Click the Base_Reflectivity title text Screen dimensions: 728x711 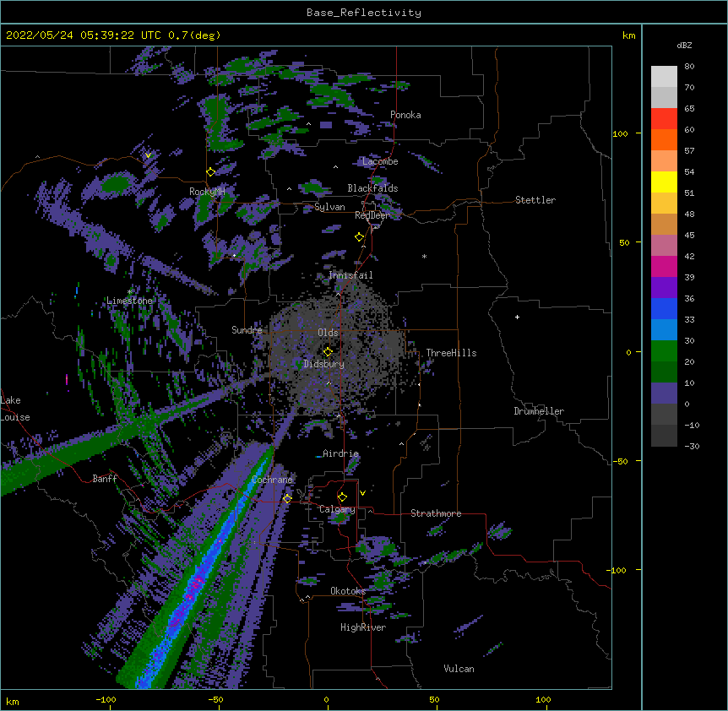click(364, 13)
